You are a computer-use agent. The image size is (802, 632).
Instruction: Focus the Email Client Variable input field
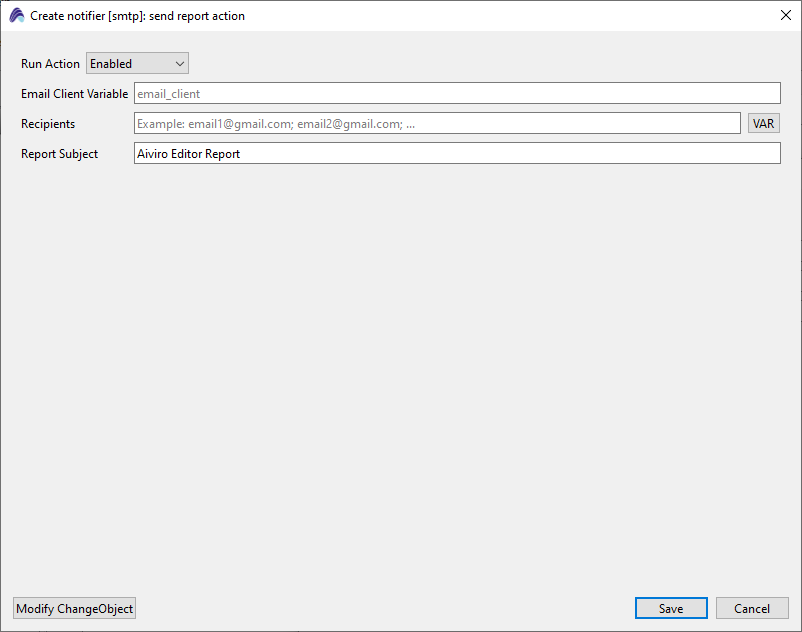(456, 94)
